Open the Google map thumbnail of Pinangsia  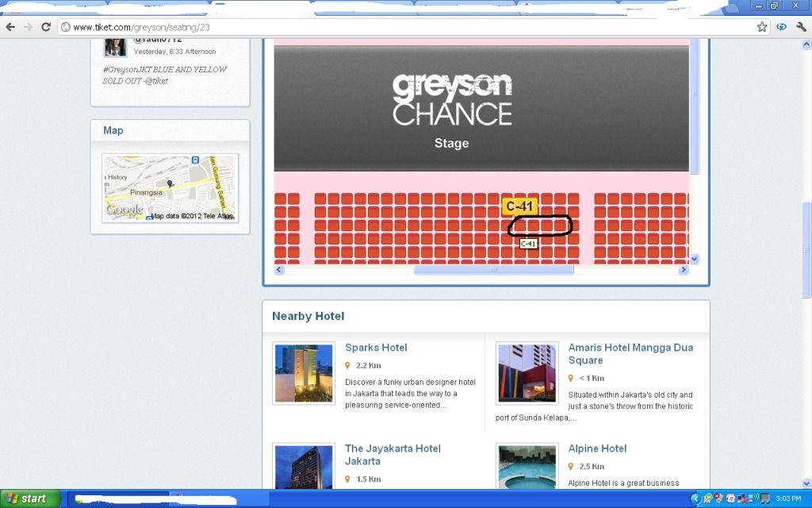[170, 187]
